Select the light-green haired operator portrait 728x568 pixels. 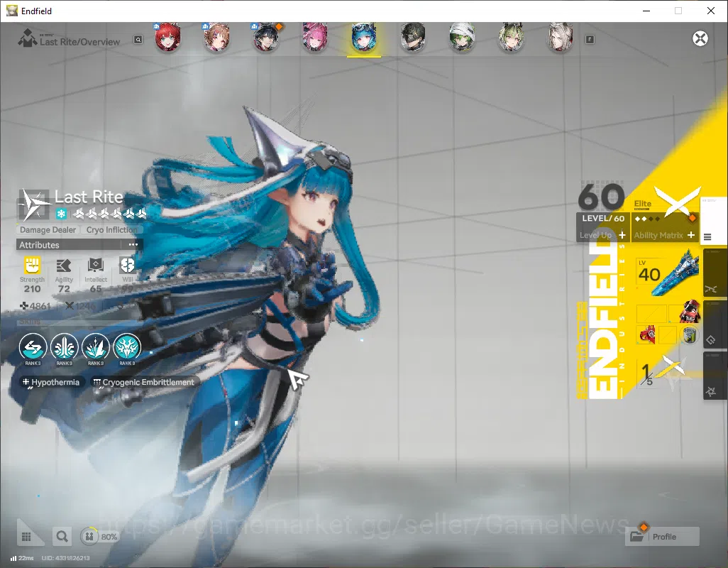point(511,38)
